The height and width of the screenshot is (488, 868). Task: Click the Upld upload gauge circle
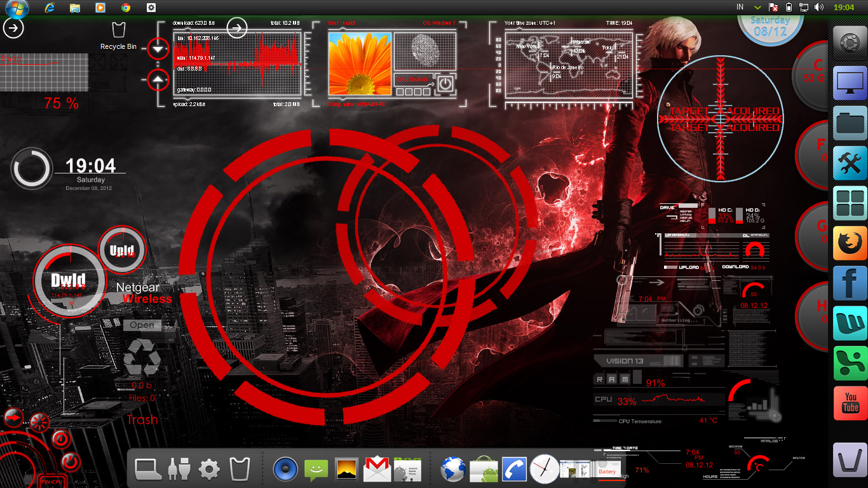coord(122,249)
